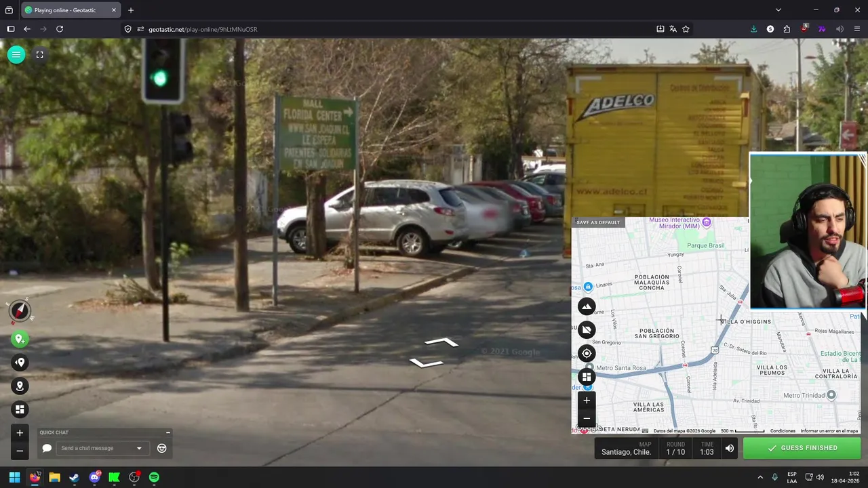Open Windows Start menu
Screen dimensions: 868x488
[x=14, y=477]
